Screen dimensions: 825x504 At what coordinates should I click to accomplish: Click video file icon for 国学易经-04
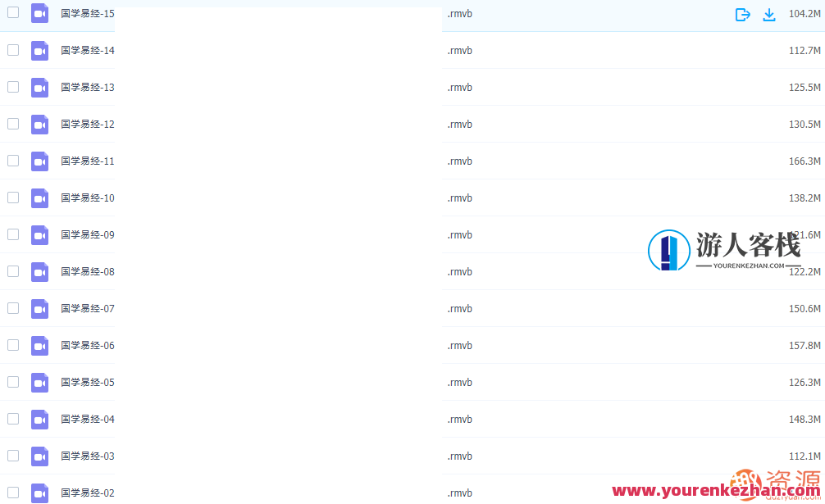[39, 420]
